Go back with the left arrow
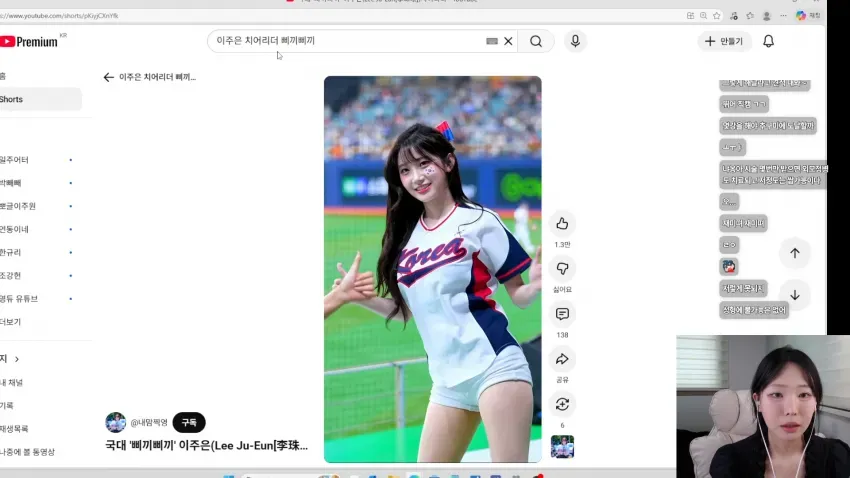The image size is (850, 478). (108, 77)
